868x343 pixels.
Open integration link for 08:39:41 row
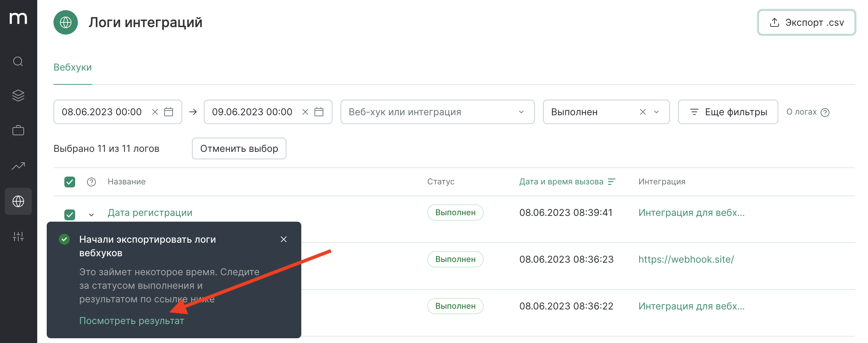tap(692, 213)
